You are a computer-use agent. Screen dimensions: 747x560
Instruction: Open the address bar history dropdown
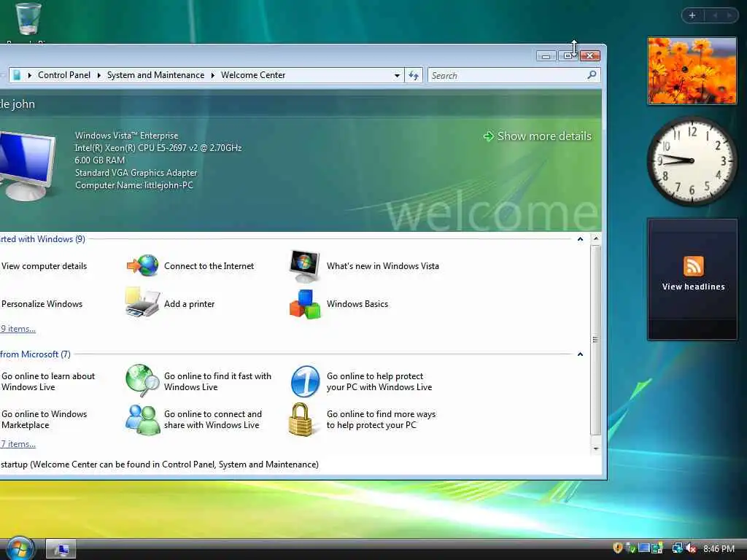click(x=397, y=75)
